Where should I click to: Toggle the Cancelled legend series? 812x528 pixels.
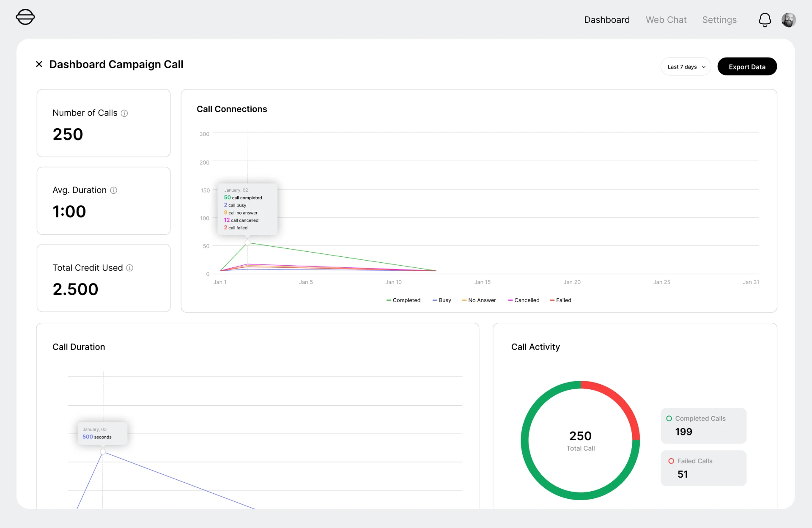524,300
